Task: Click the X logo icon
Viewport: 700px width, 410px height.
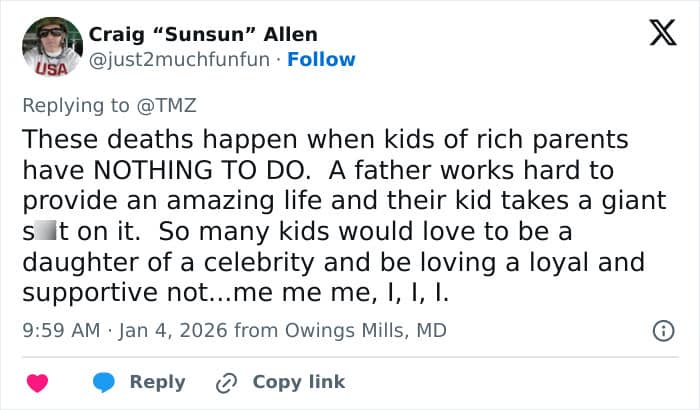Action: pos(656,35)
